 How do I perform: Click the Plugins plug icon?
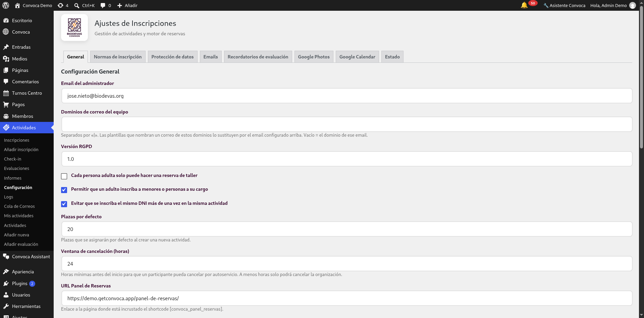tap(6, 283)
